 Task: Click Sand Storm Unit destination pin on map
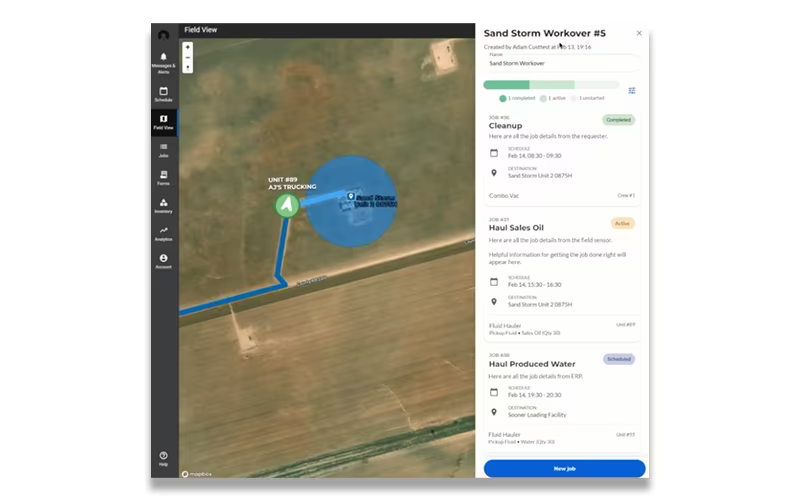click(x=351, y=196)
